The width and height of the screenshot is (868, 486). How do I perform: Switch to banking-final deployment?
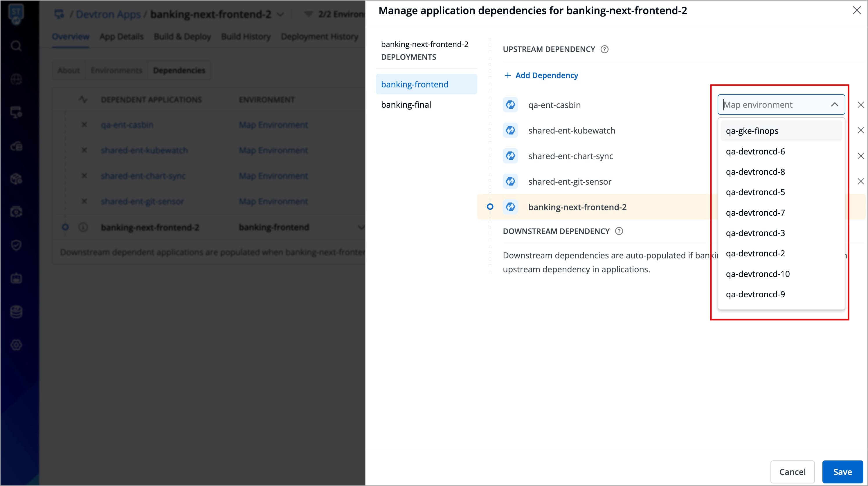coord(406,105)
